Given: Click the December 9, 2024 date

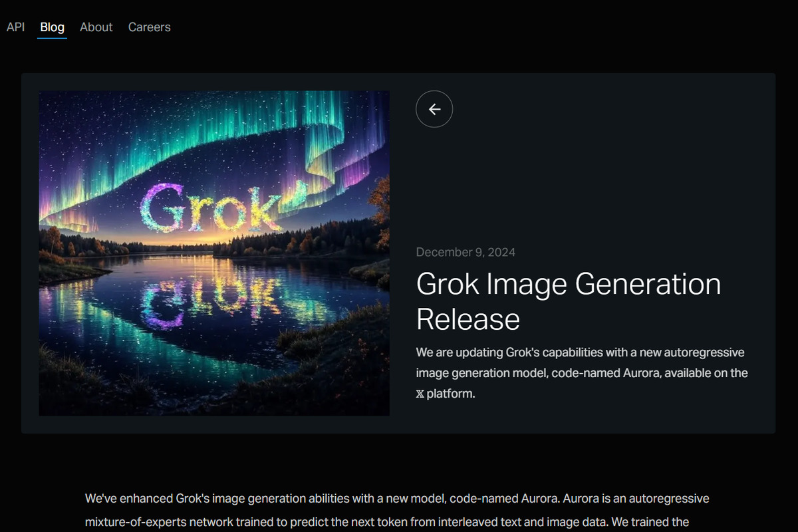Looking at the screenshot, I should click(x=465, y=252).
